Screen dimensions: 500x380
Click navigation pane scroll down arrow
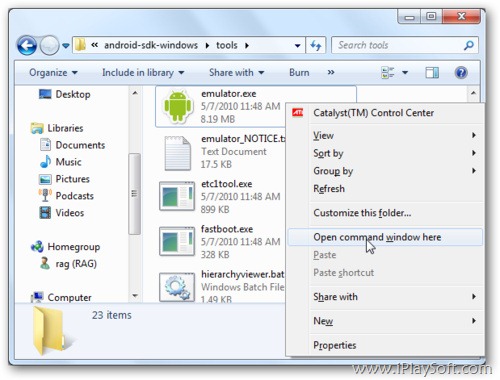pyautogui.click(x=135, y=295)
